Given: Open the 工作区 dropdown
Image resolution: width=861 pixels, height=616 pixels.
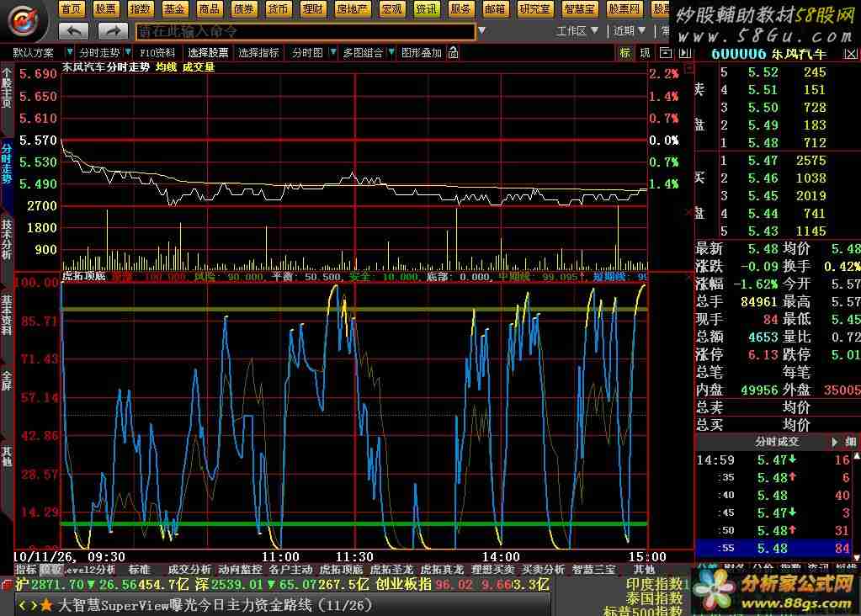Looking at the screenshot, I should (577, 31).
